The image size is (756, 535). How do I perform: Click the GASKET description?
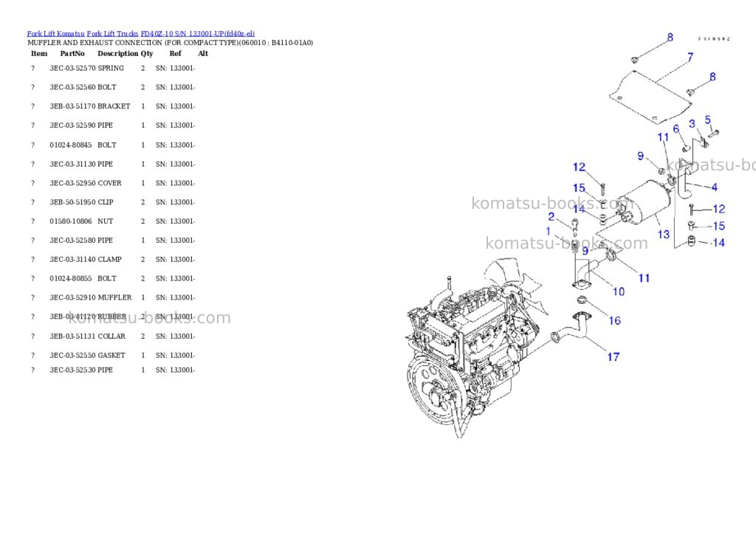tap(111, 355)
